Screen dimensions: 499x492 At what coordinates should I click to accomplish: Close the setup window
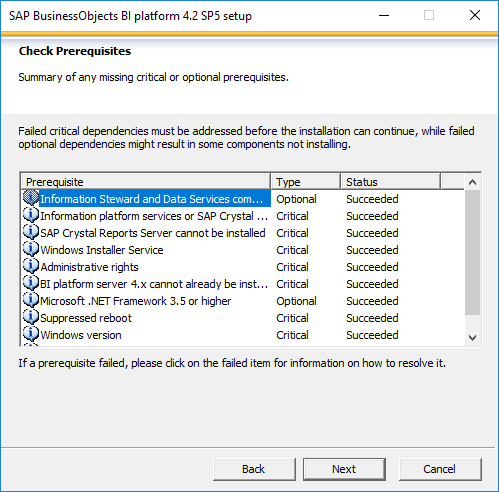[x=475, y=15]
